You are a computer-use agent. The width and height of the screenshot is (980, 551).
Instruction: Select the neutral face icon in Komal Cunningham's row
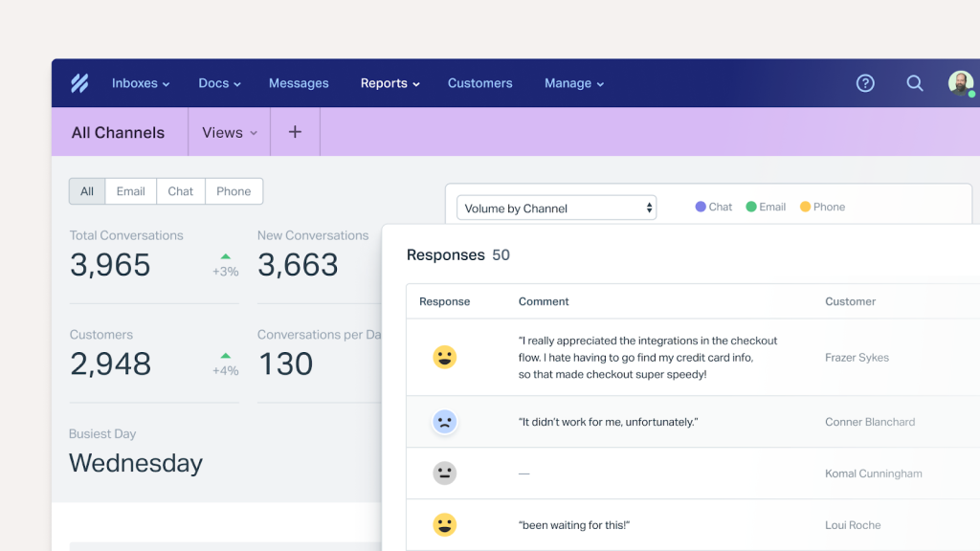pos(444,473)
